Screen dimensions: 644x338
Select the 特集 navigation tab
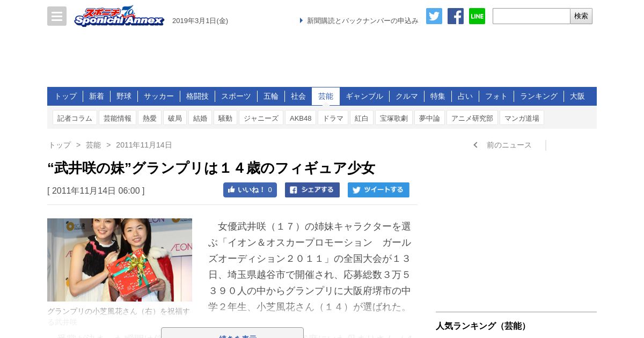(x=438, y=96)
